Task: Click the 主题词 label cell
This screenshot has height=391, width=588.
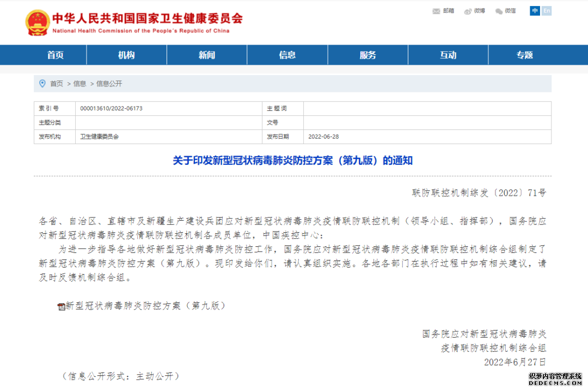Action: click(283, 108)
